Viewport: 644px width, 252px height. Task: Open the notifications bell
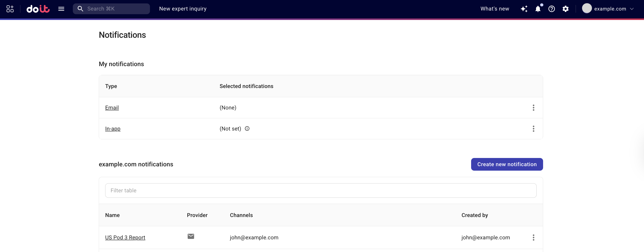click(x=538, y=9)
